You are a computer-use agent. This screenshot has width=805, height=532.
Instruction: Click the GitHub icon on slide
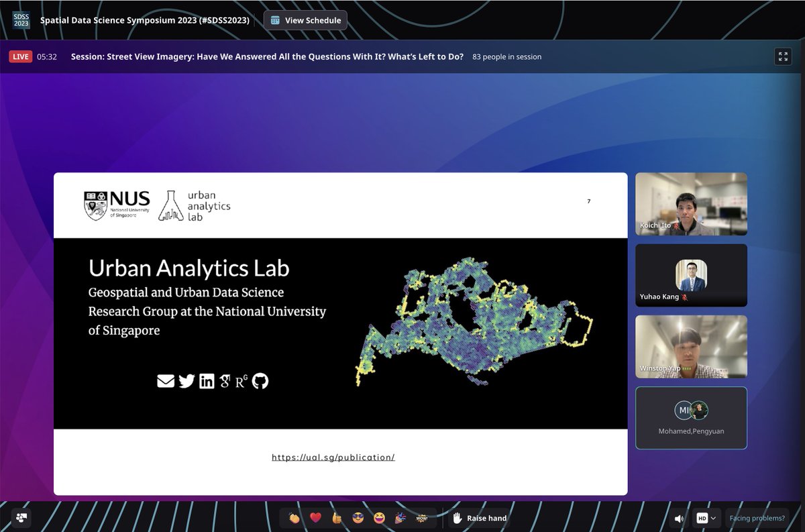260,381
